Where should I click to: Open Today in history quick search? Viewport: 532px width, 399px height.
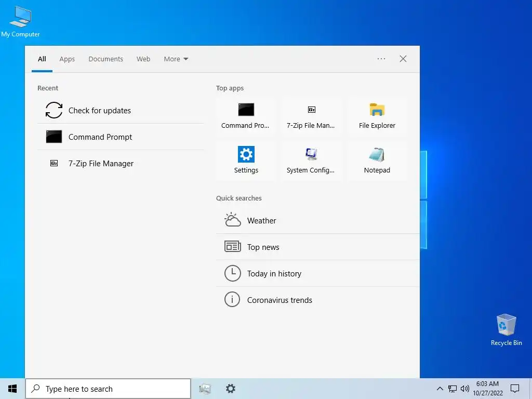(317, 273)
